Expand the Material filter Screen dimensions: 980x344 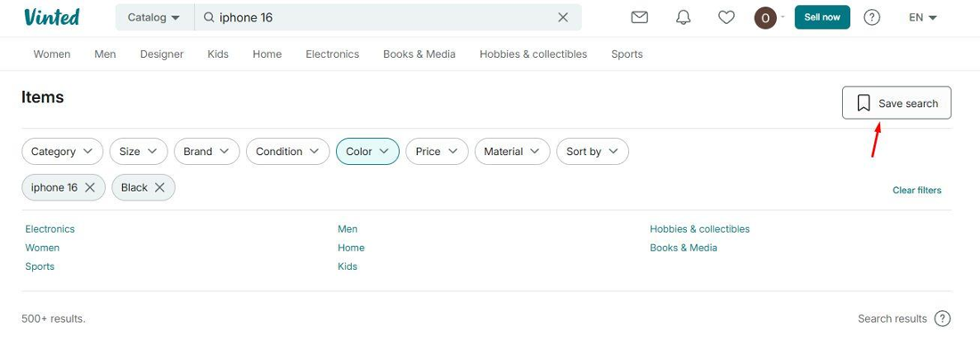pyautogui.click(x=512, y=152)
